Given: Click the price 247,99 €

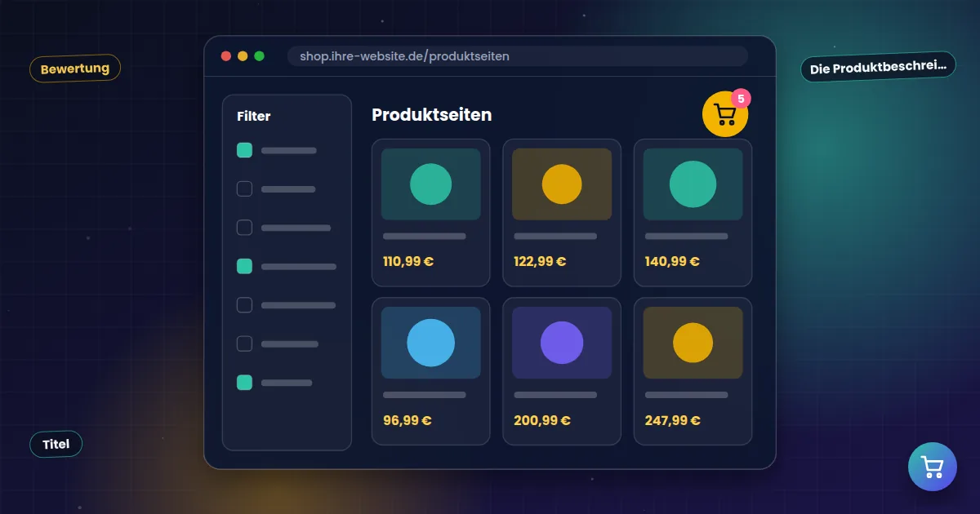Looking at the screenshot, I should (x=673, y=421).
